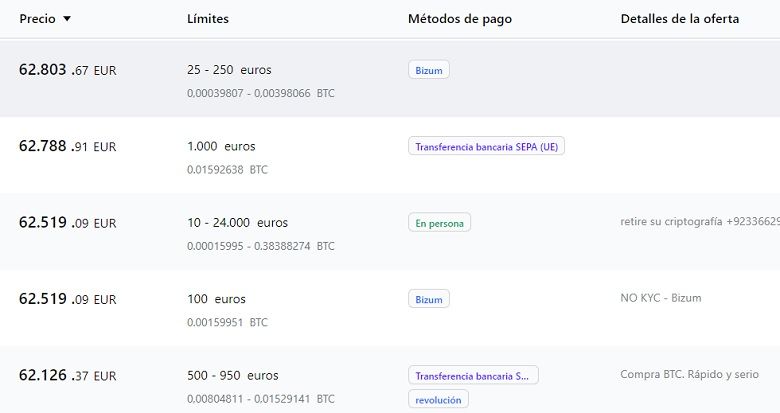Click the Límites column header
780x413 pixels.
pos(208,19)
